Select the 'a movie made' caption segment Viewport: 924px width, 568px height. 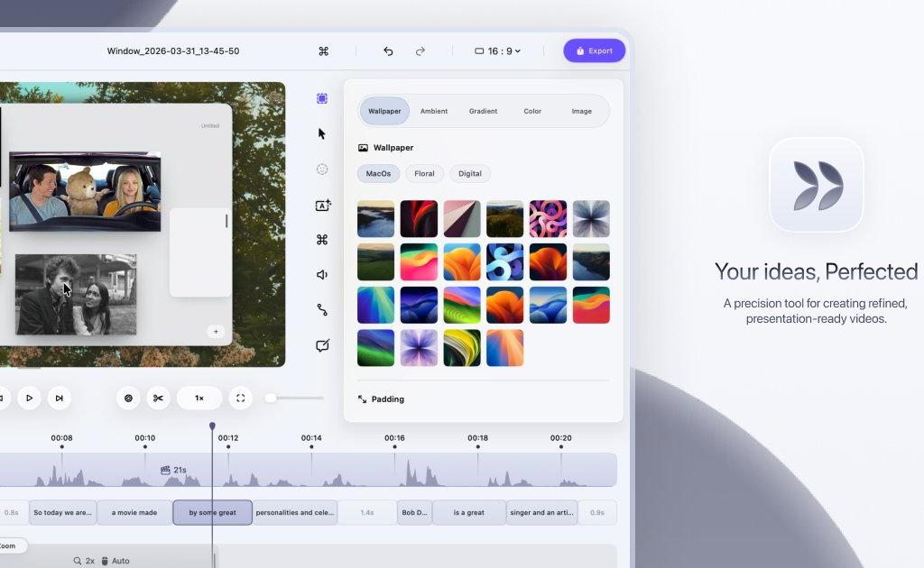point(134,513)
